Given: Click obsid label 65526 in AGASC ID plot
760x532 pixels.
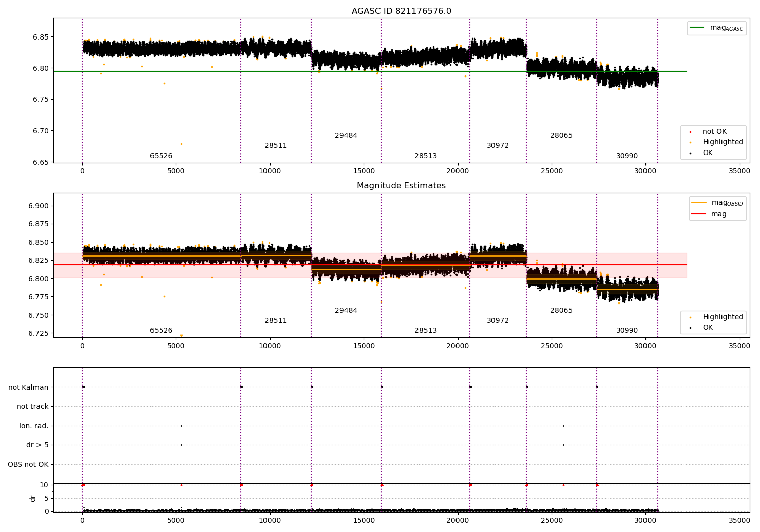Looking at the screenshot, I should click(161, 156).
